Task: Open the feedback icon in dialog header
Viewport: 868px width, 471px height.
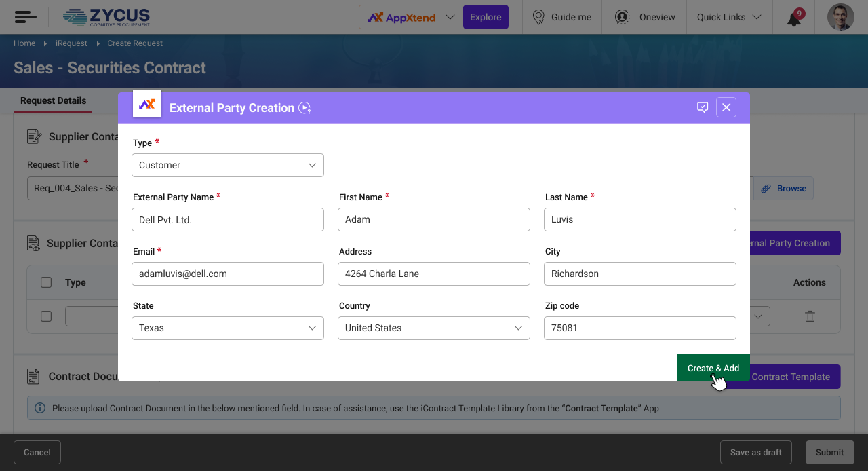Action: pyautogui.click(x=703, y=107)
